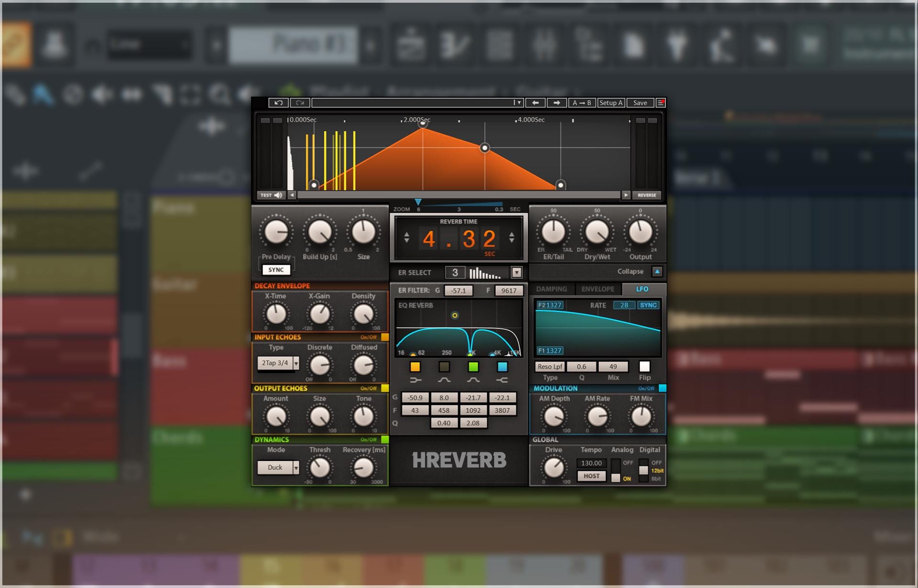Toggle the REVERSE button

click(x=647, y=195)
